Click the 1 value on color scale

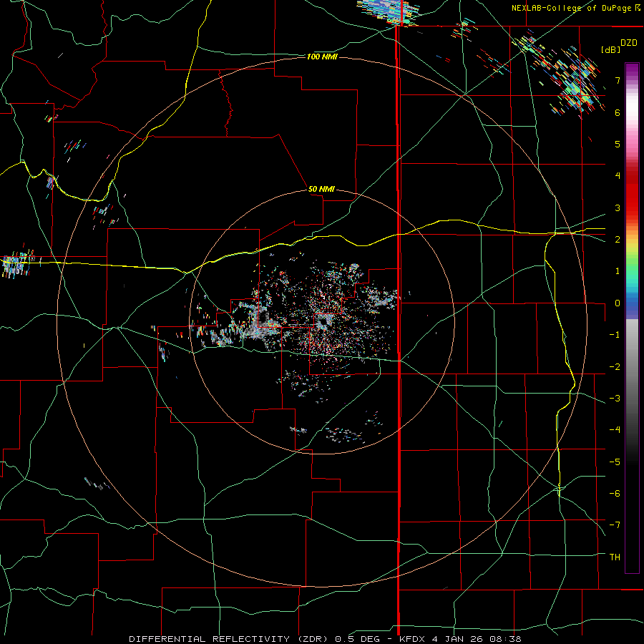pos(618,271)
